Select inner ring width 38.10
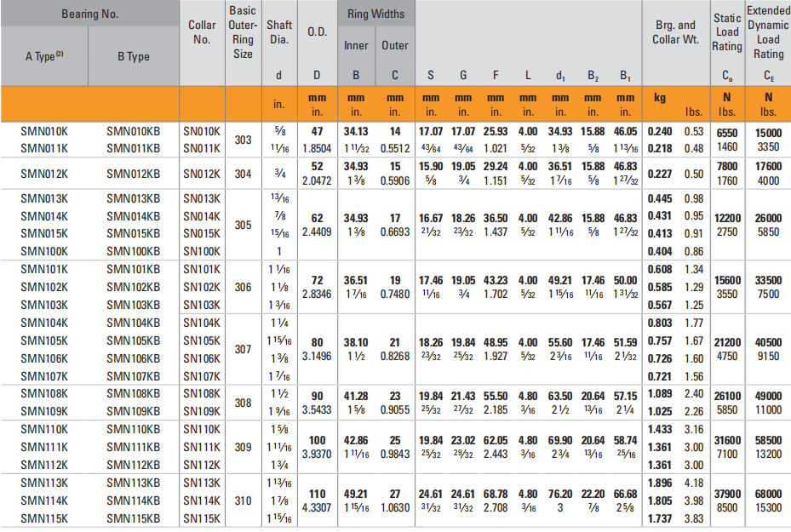 pos(356,342)
